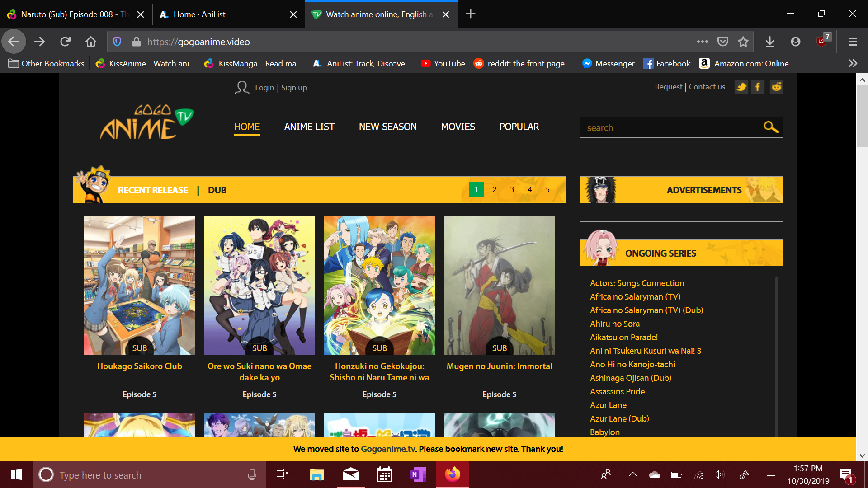Click the Facebook icon next to Contact us
The height and width of the screenshot is (488, 868).
pyautogui.click(x=758, y=87)
